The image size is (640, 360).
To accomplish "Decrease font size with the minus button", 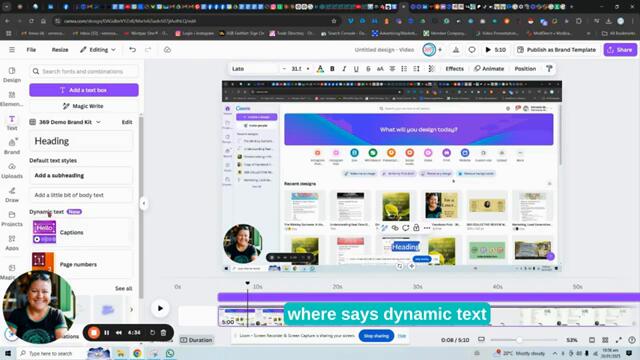I will click(284, 69).
